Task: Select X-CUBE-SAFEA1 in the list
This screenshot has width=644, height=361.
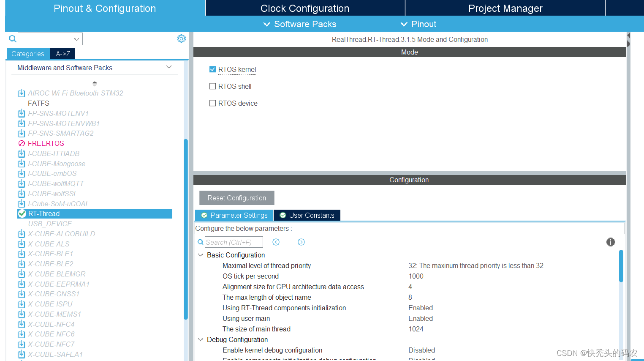Action: click(x=55, y=354)
